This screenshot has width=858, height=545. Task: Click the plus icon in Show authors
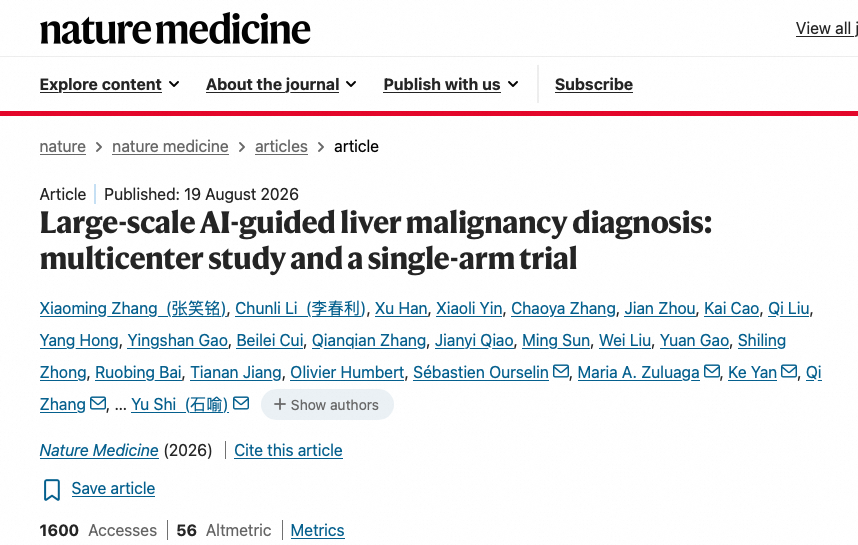coord(280,404)
